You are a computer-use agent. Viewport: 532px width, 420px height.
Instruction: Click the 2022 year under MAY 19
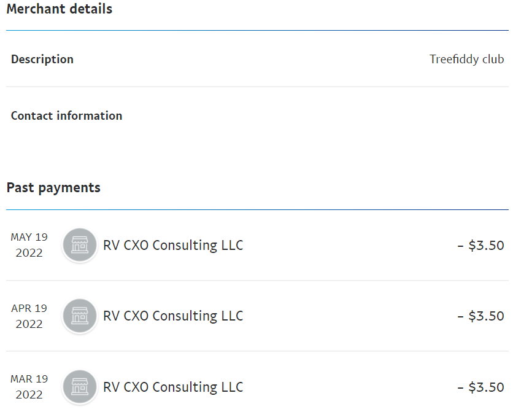pyautogui.click(x=29, y=253)
